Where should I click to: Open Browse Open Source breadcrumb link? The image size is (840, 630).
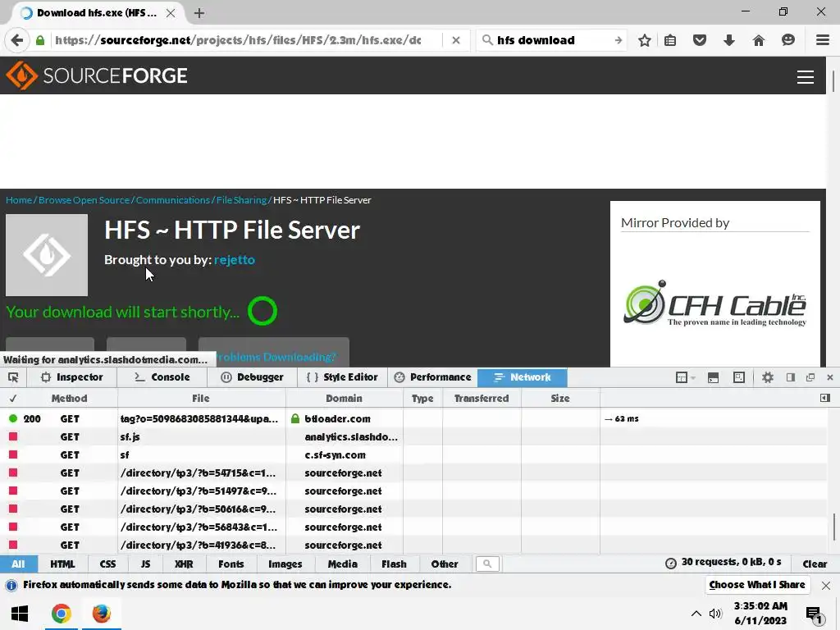(84, 200)
